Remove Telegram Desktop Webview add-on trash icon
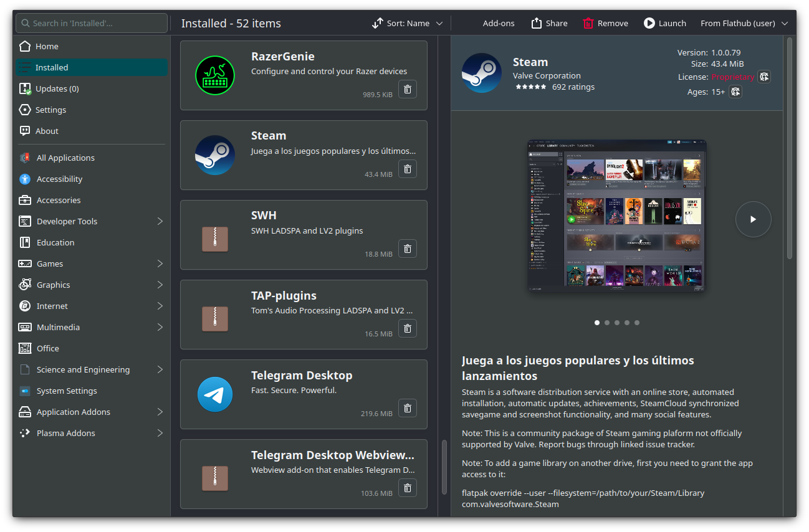The height and width of the screenshot is (532, 809). (x=407, y=488)
